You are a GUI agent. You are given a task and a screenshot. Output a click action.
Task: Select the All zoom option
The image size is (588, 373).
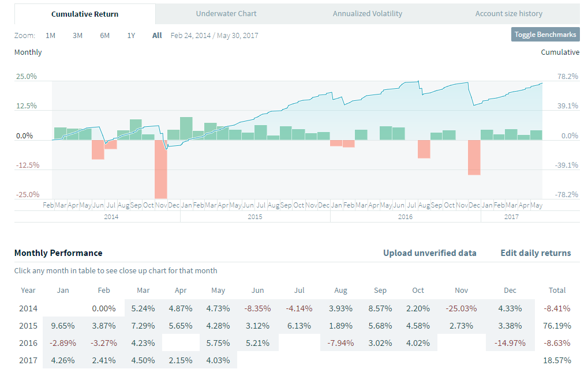157,35
